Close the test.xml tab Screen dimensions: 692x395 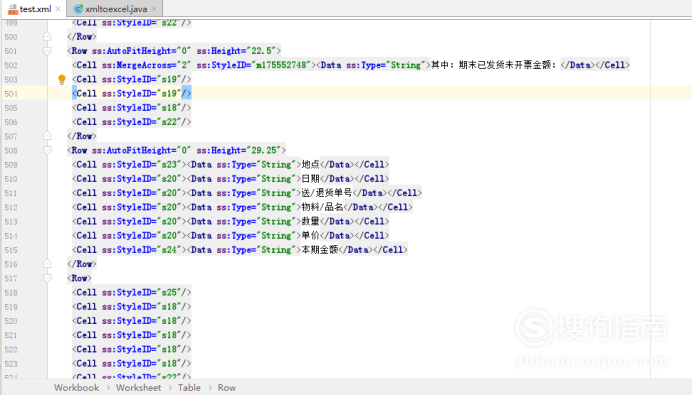point(58,9)
